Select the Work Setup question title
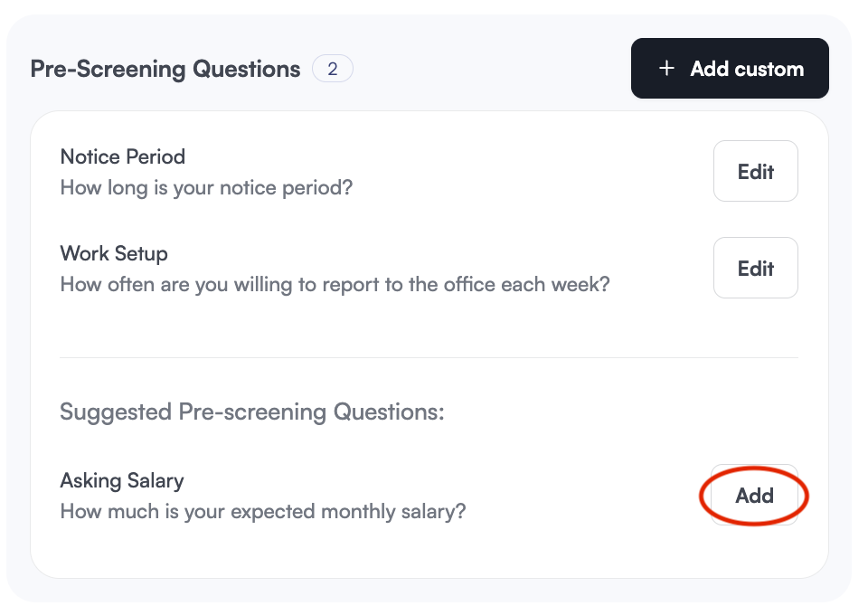Viewport: 868px width, 615px height. (113, 254)
